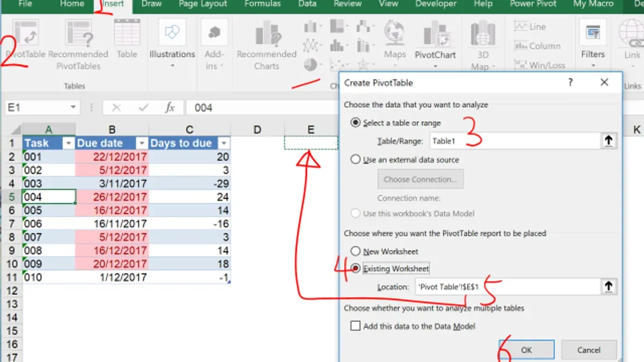Click the Location range selector arrow
The height and width of the screenshot is (362, 644).
point(609,287)
